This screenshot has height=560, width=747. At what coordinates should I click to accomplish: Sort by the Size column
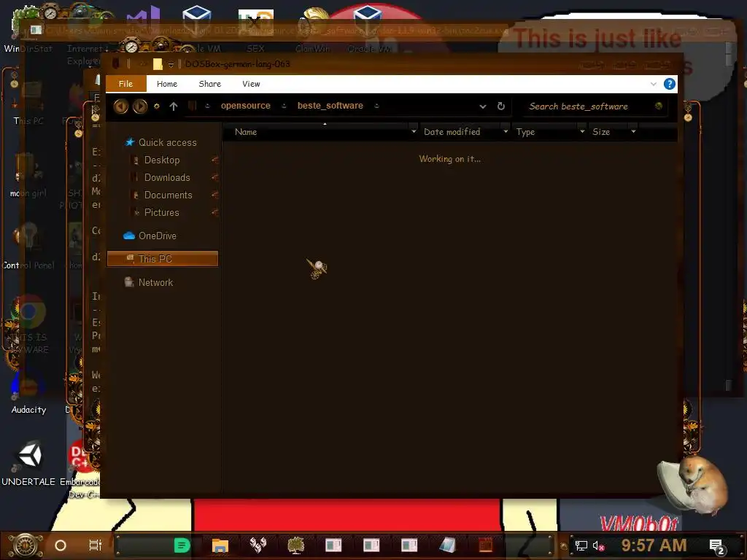(609, 132)
